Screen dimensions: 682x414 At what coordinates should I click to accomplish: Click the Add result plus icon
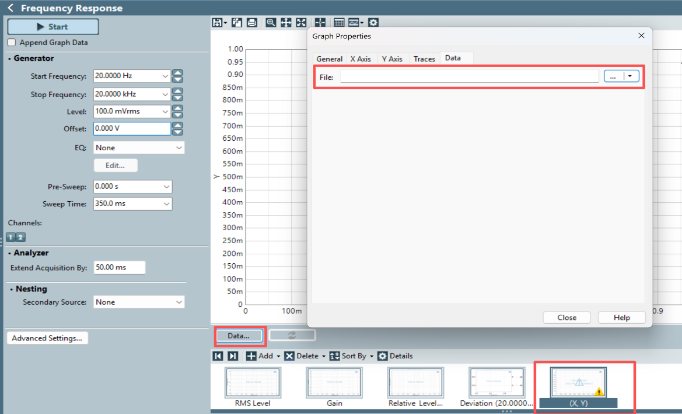251,356
